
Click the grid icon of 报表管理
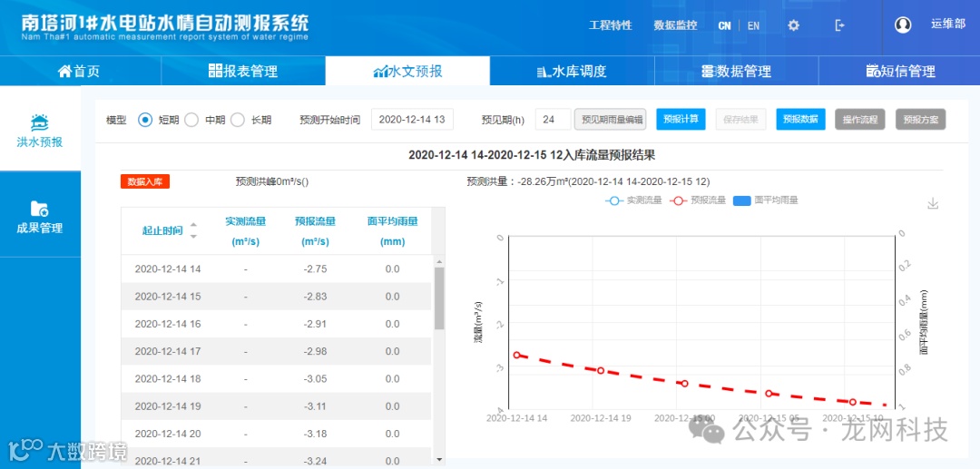point(215,71)
